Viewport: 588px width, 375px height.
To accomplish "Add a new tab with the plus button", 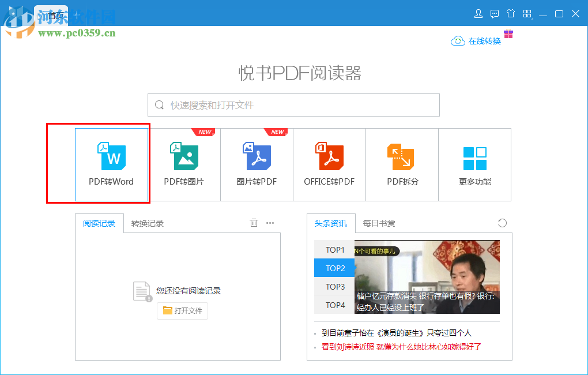I will (77, 15).
